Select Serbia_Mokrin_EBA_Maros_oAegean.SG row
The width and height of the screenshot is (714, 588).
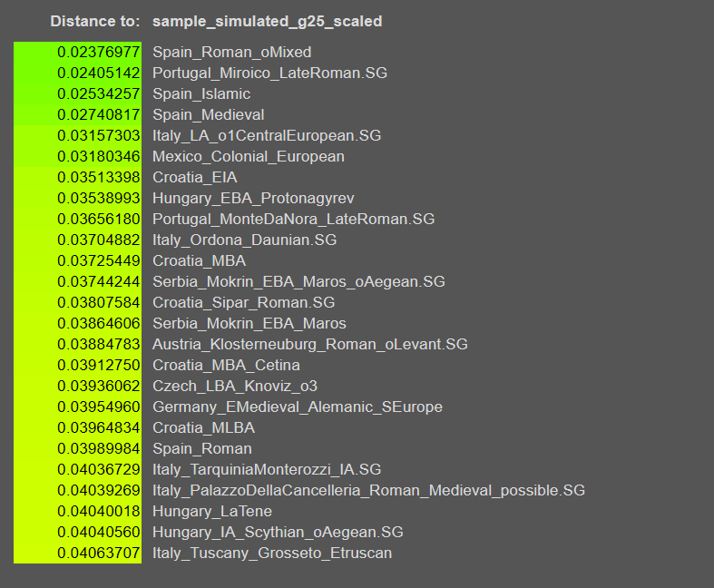pyautogui.click(x=298, y=282)
